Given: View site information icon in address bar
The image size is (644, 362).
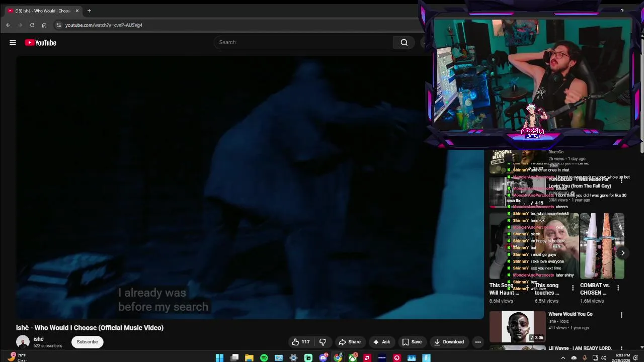Looking at the screenshot, I should coord(58,25).
